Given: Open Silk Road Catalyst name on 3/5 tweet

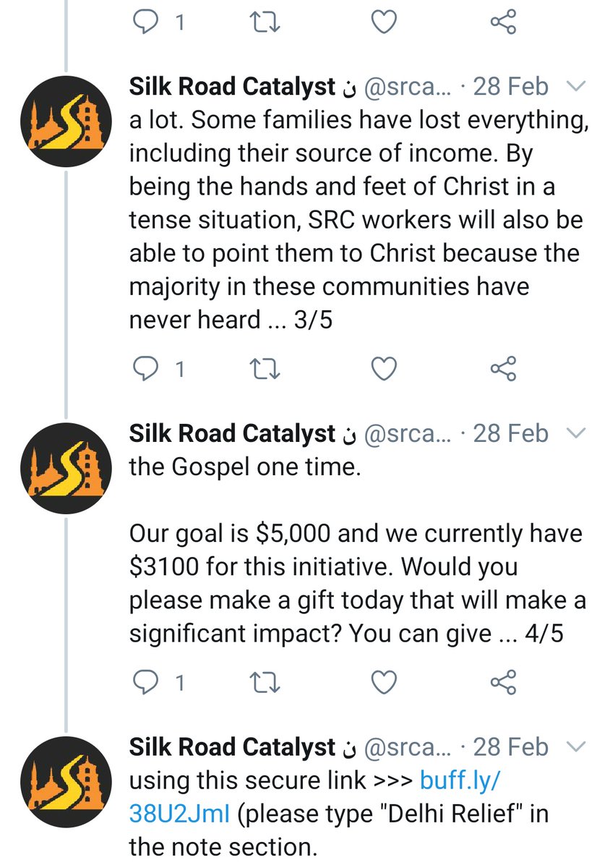Looking at the screenshot, I should coord(232,88).
